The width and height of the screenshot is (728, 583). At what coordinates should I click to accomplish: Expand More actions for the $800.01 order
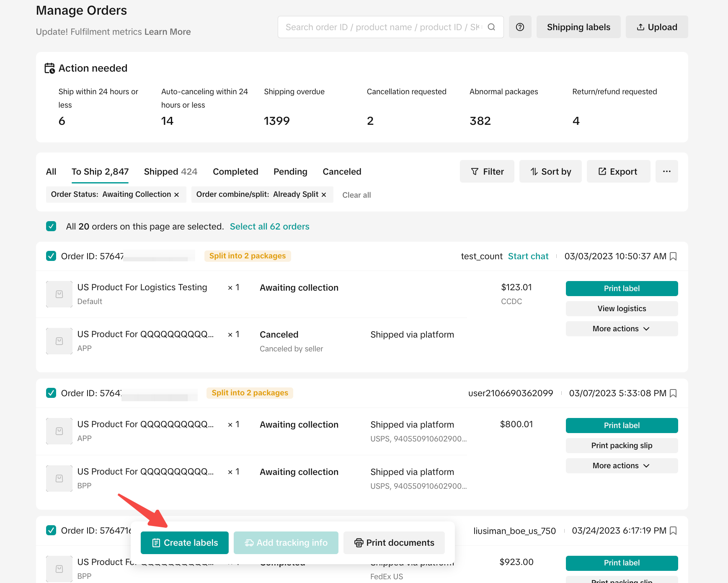tap(621, 466)
